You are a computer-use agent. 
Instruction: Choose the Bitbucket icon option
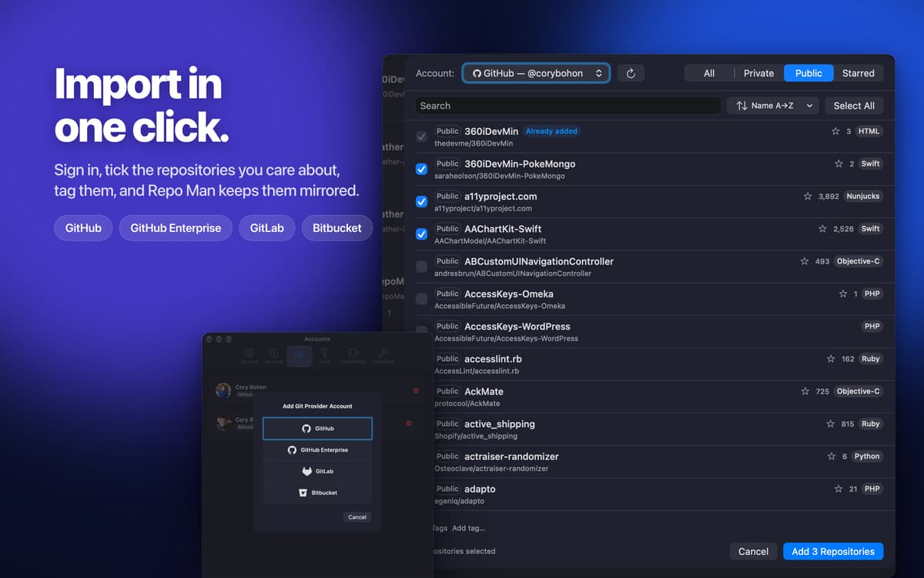coord(303,492)
